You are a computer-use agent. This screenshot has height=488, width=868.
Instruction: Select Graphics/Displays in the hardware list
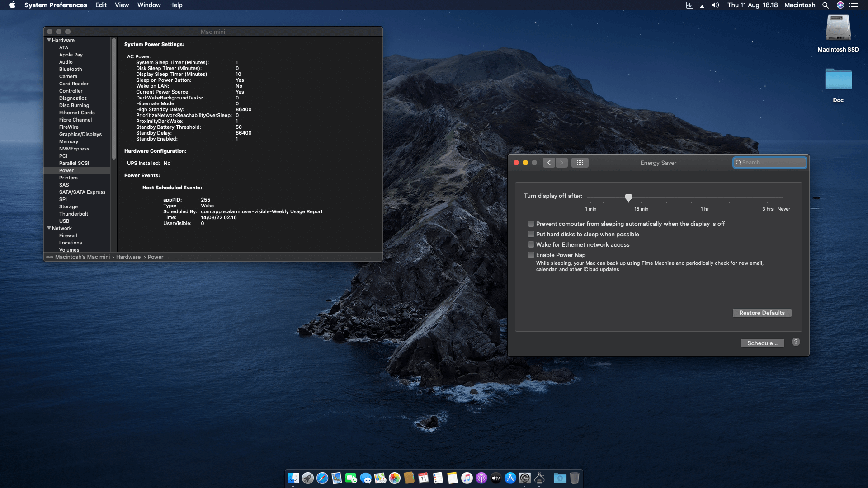tap(80, 134)
